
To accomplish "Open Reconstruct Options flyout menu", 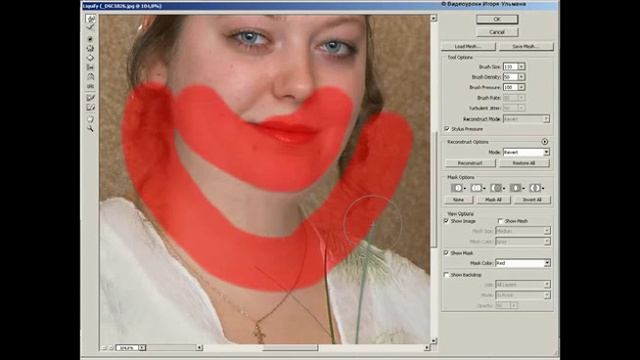I will 545,142.
